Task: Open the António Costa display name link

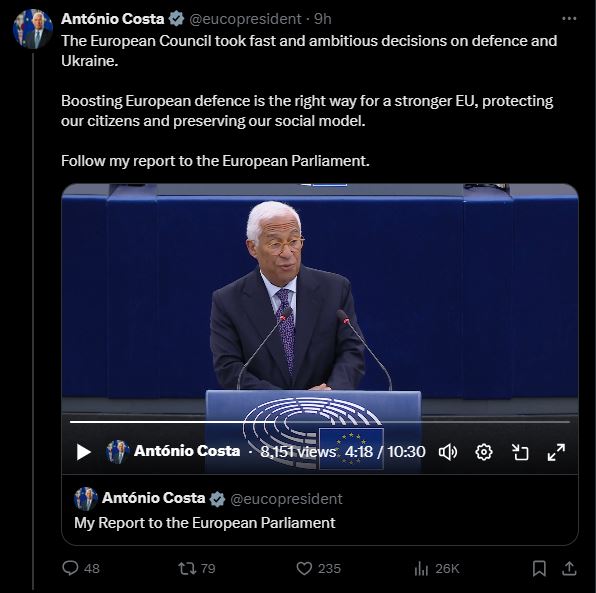Action: [113, 19]
